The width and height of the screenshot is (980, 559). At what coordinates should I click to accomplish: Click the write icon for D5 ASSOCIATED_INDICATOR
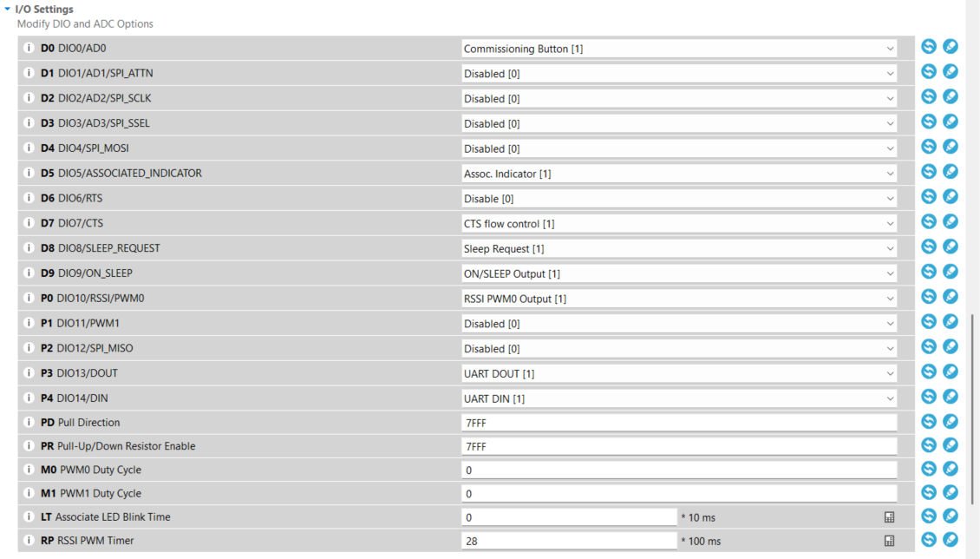click(951, 172)
